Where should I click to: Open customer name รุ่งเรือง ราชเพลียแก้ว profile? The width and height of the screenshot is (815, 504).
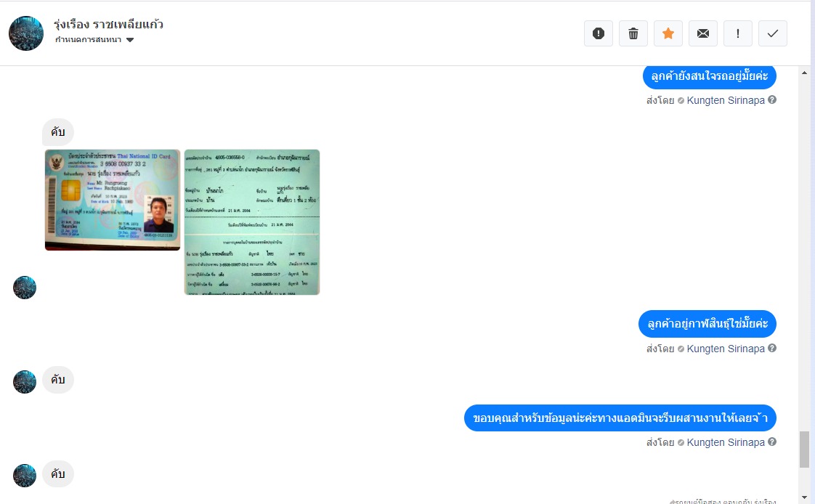coord(108,25)
